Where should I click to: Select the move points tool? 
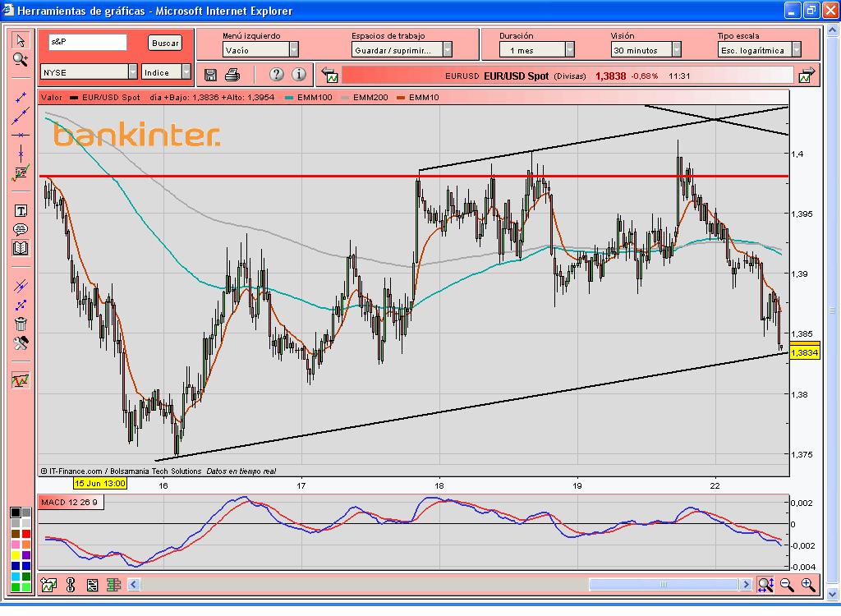[21, 306]
